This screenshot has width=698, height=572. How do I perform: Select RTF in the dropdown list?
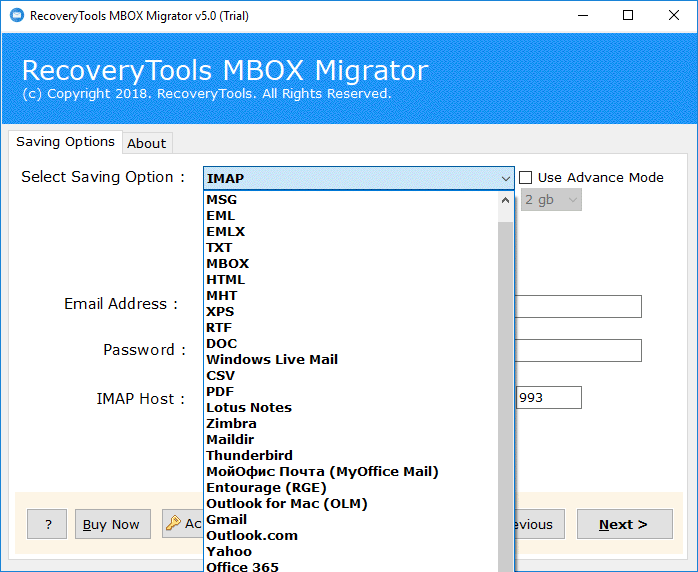pos(351,328)
